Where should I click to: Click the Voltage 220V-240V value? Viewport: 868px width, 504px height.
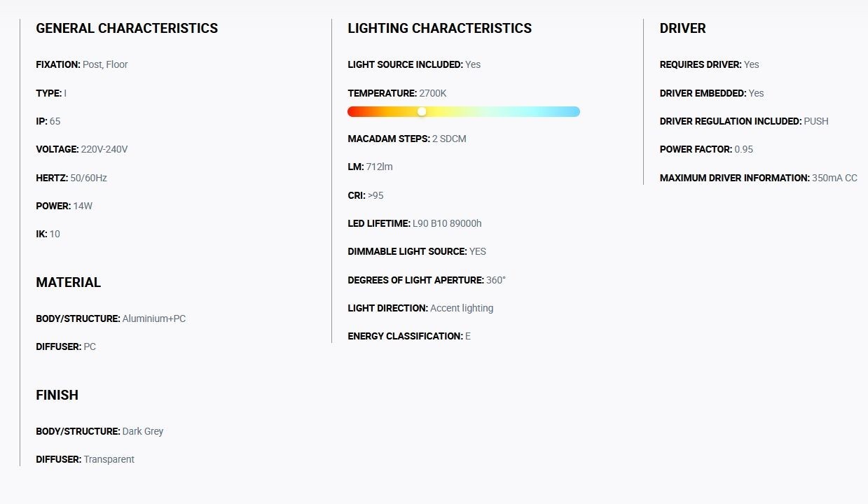click(x=104, y=149)
